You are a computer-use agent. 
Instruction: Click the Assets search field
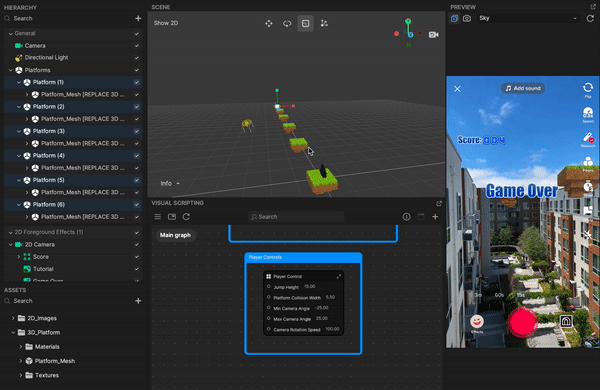pos(69,301)
